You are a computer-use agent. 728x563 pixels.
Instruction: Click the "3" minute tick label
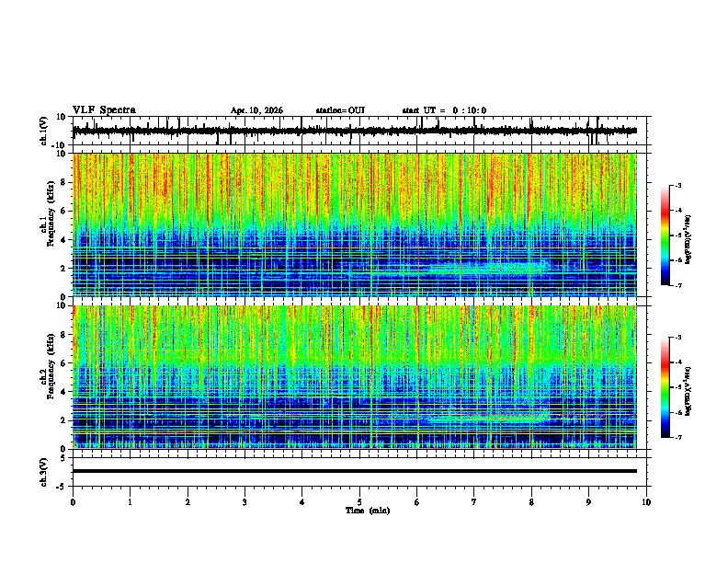point(245,502)
